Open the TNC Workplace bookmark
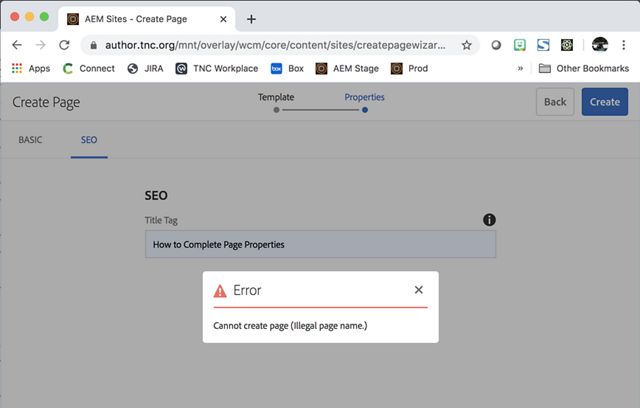The height and width of the screenshot is (408, 640). pos(216,68)
